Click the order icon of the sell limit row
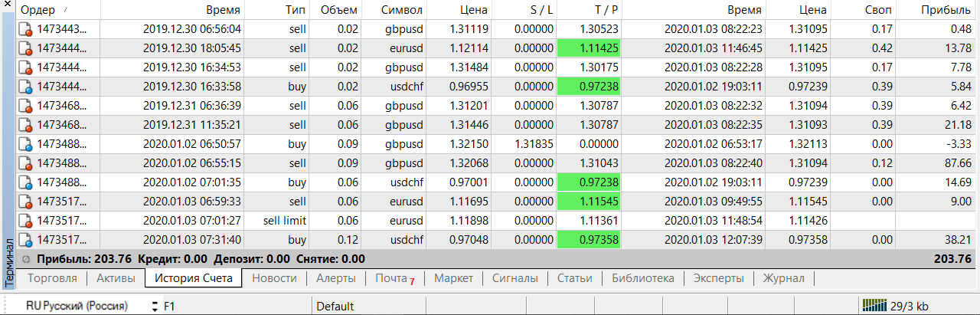The height and width of the screenshot is (315, 980). click(25, 221)
